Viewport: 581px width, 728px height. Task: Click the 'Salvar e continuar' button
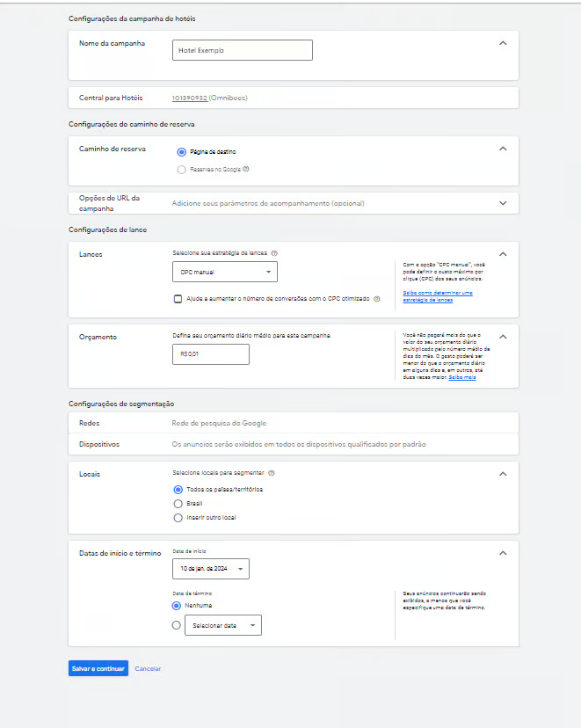pos(98,668)
